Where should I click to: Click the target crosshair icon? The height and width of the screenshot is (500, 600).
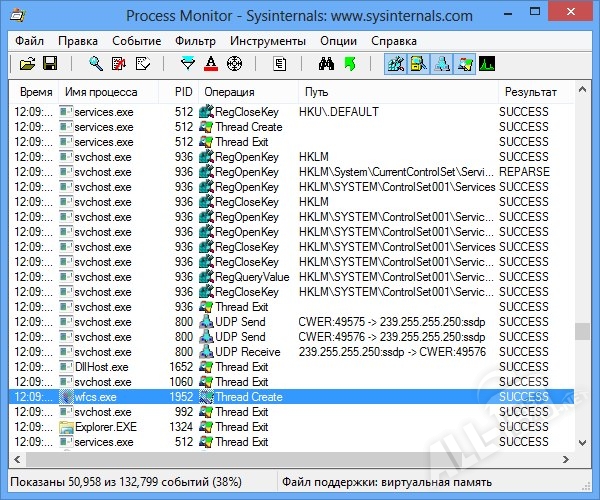point(235,64)
